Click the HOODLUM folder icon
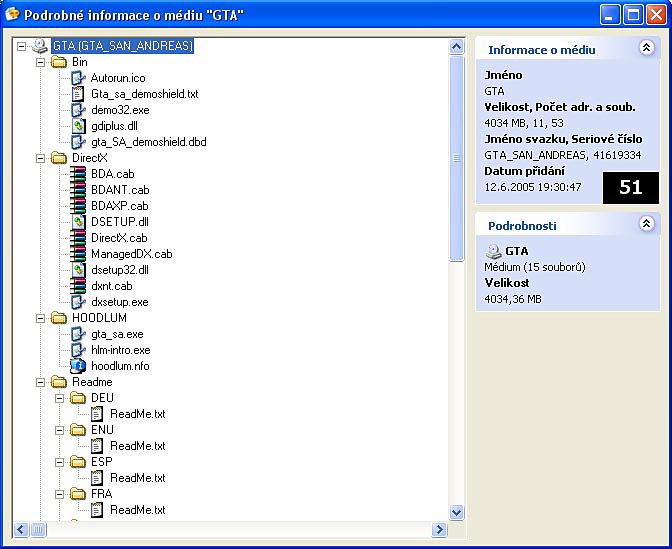The width and height of the screenshot is (672, 549). [x=59, y=318]
